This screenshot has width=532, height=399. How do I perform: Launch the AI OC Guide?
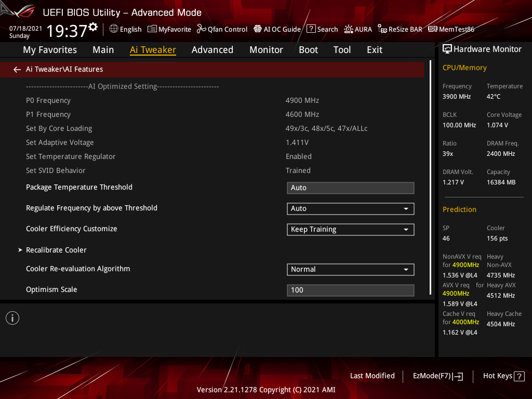[277, 29]
